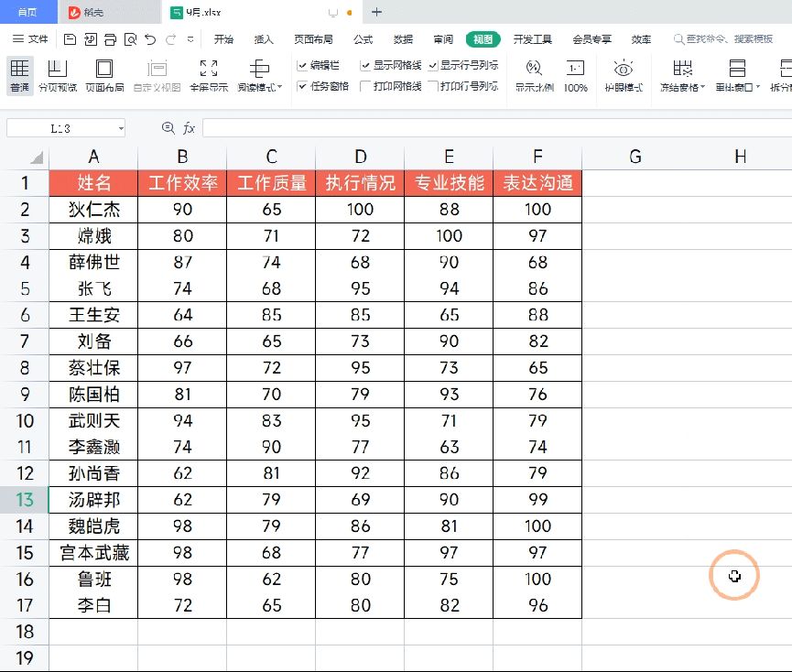Image resolution: width=792 pixels, height=672 pixels.
Task: Click inside the formula bar input
Action: tap(497, 128)
